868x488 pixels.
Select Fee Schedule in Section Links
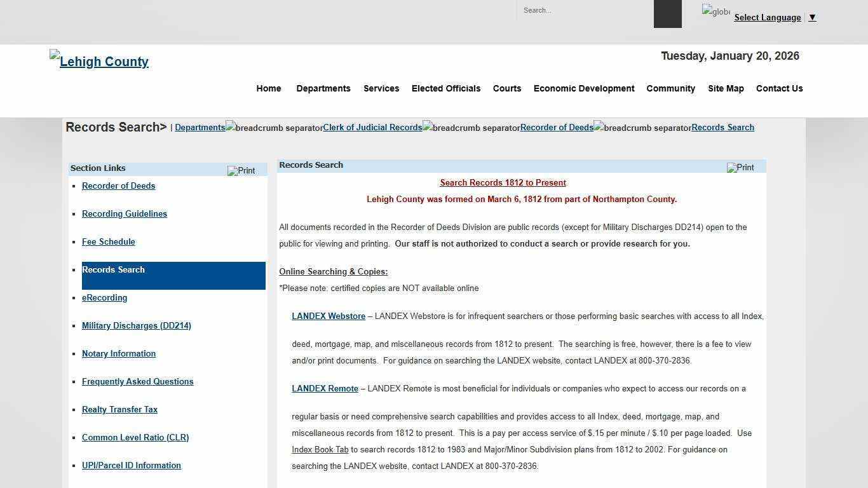(108, 241)
